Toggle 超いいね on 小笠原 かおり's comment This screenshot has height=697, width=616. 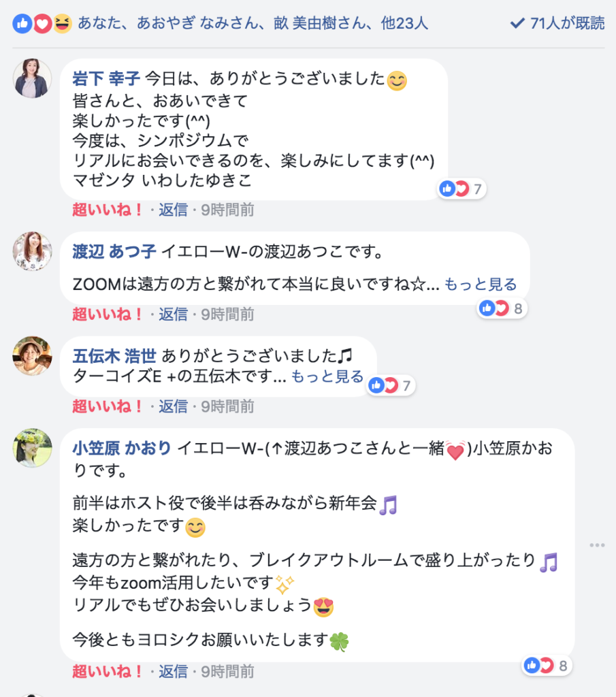[x=107, y=672]
